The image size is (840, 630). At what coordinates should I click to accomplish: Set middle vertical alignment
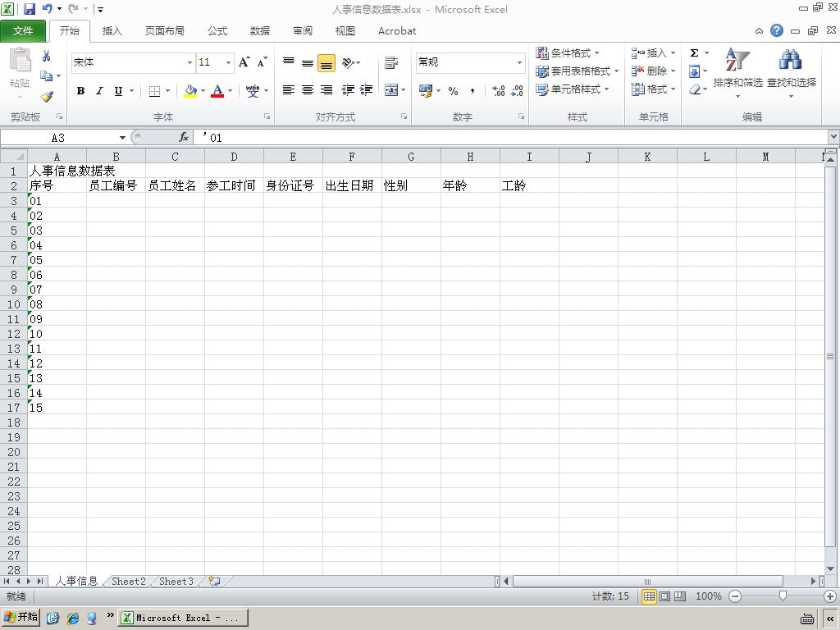[307, 62]
